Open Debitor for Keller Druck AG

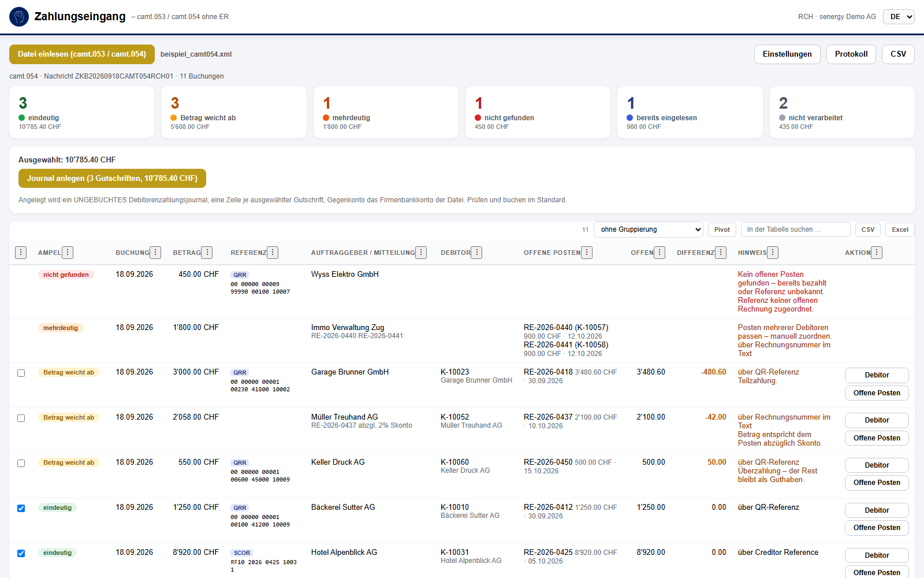pos(877,465)
